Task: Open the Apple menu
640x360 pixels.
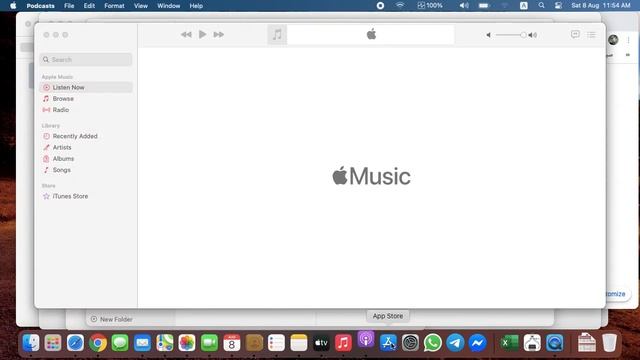Action: coord(13,6)
